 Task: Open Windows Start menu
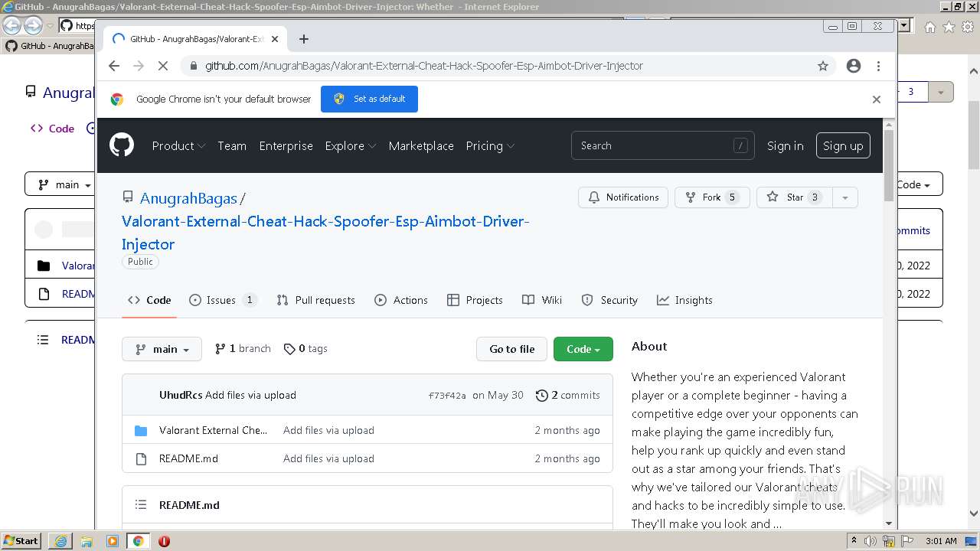tap(21, 541)
